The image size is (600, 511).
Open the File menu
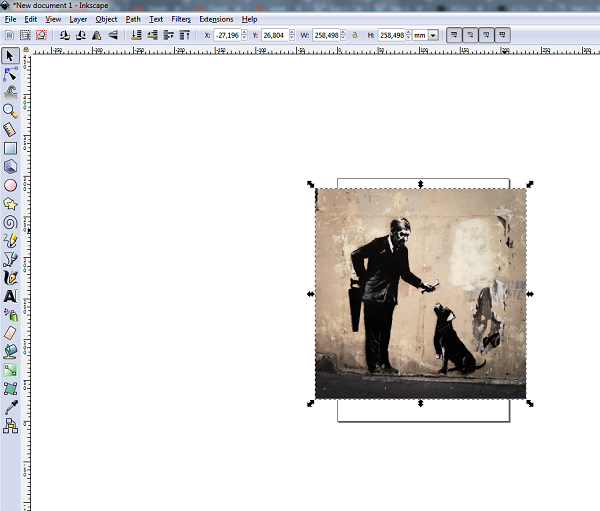[x=10, y=19]
